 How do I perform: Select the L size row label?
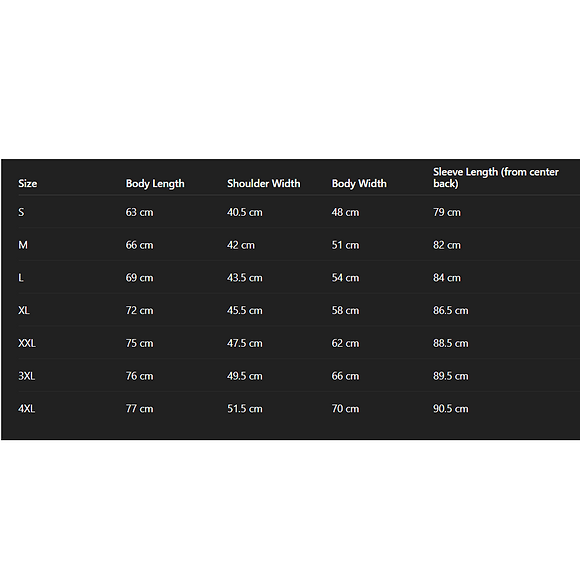point(21,278)
